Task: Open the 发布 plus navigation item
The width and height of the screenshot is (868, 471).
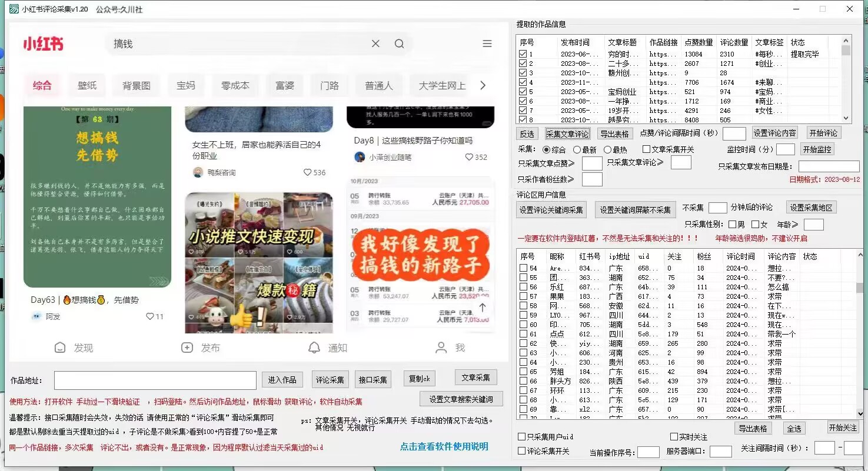Action: point(201,348)
